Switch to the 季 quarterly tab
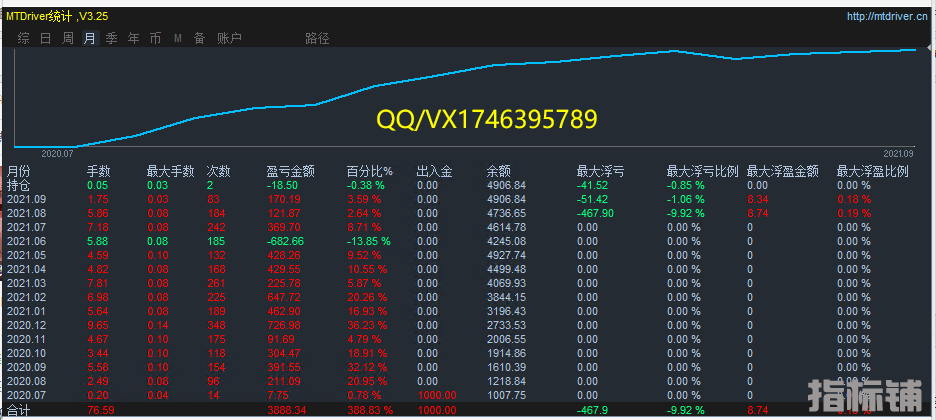Viewport: 936px width, 420px height. (111, 39)
